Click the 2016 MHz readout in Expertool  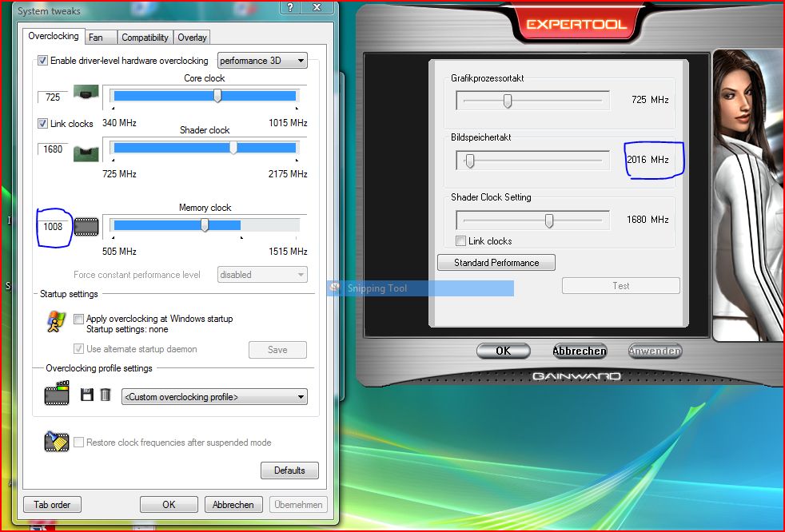pos(648,160)
